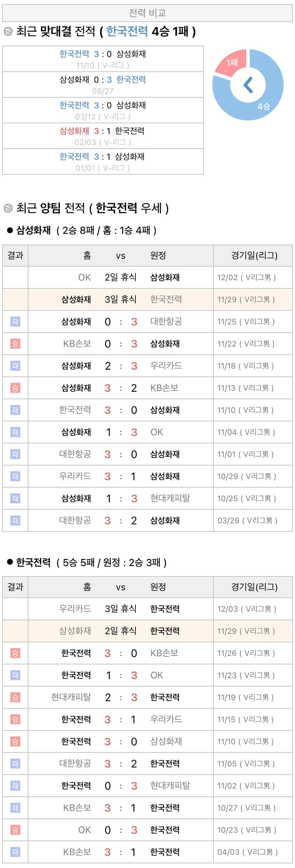Click the 결과 column header in 삼성화재 table
295x868 pixels.
(15, 255)
